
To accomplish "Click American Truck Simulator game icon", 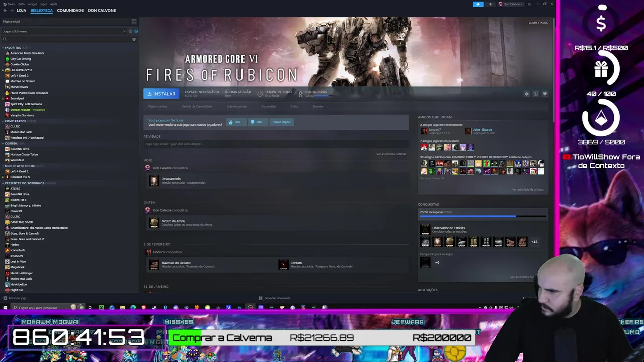I will click(x=7, y=53).
